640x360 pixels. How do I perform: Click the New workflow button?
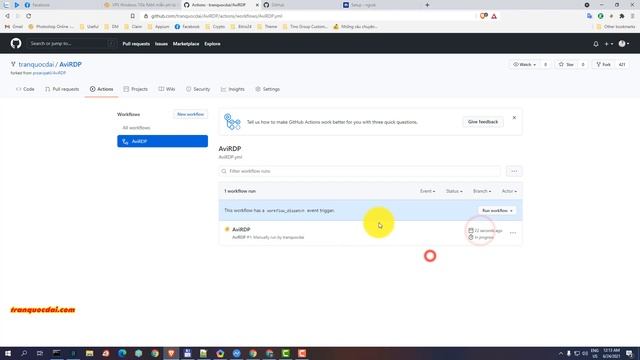coord(190,114)
